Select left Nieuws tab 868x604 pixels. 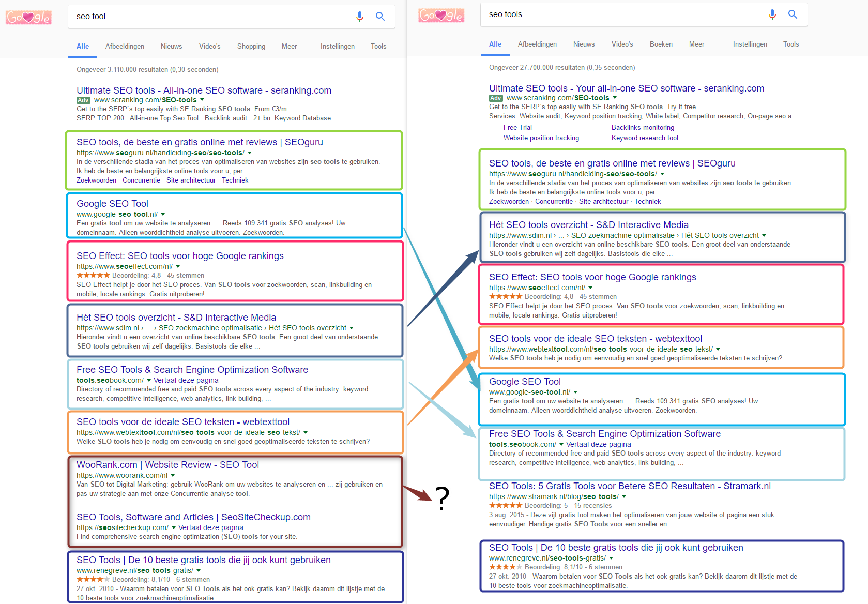pos(171,46)
